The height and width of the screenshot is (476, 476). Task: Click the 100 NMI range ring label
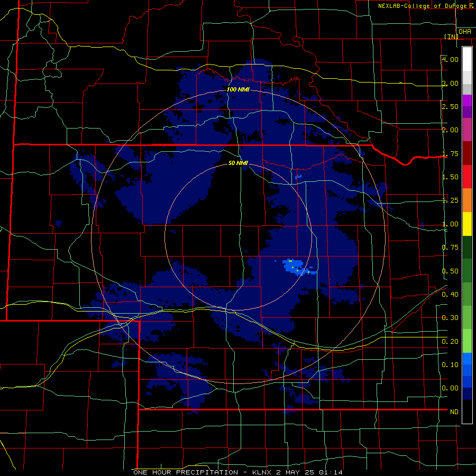(239, 89)
